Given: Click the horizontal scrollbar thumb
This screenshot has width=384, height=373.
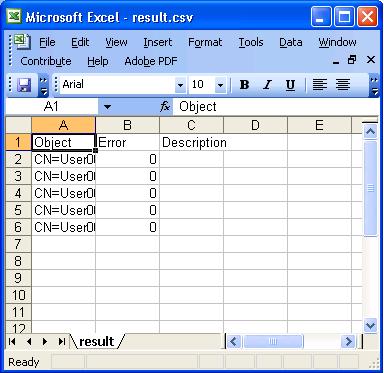Looking at the screenshot, I should tap(273, 341).
